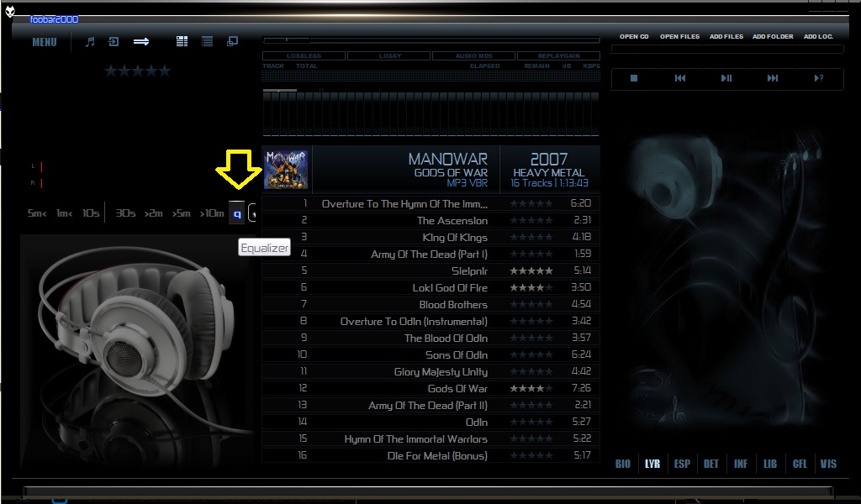Open the Equalizer q button
The image size is (861, 504).
click(x=236, y=213)
